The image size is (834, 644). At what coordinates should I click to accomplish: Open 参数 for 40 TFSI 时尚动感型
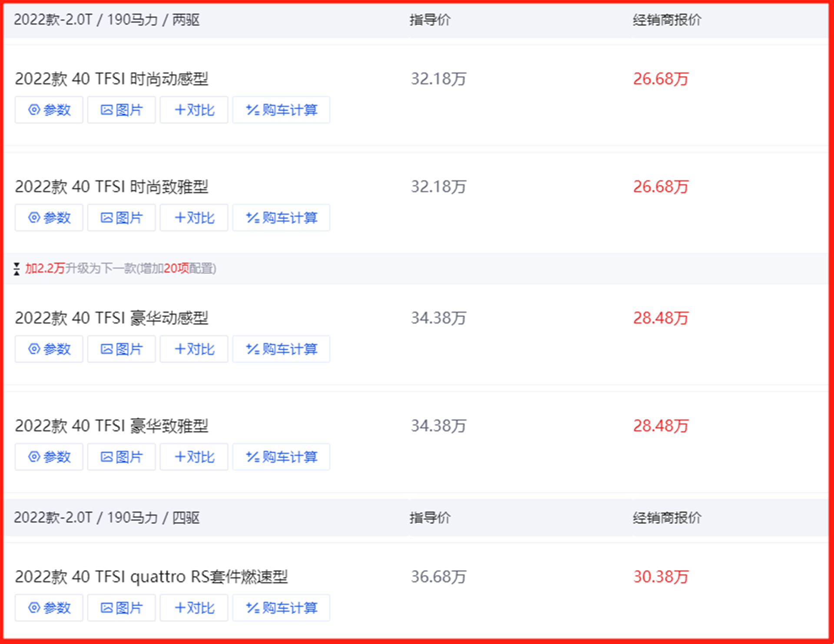(49, 110)
